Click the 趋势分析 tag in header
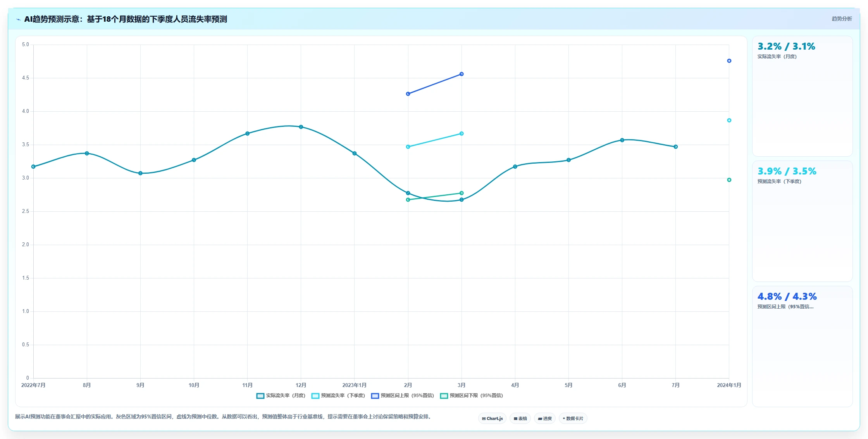 842,19
